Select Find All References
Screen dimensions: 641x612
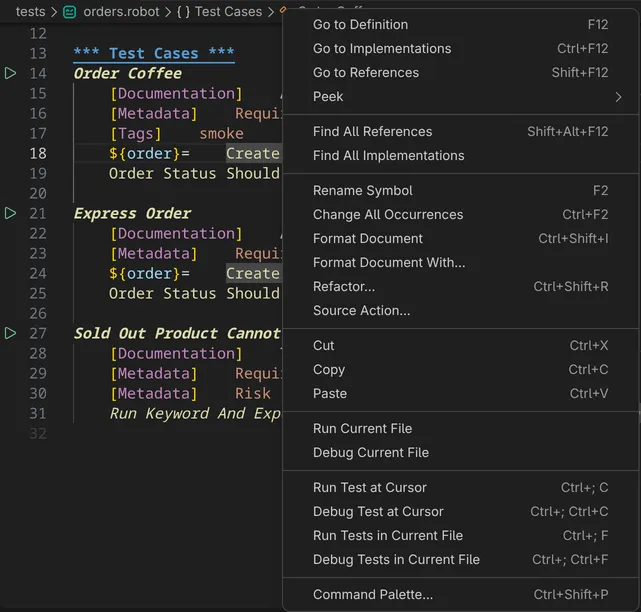pos(460,132)
